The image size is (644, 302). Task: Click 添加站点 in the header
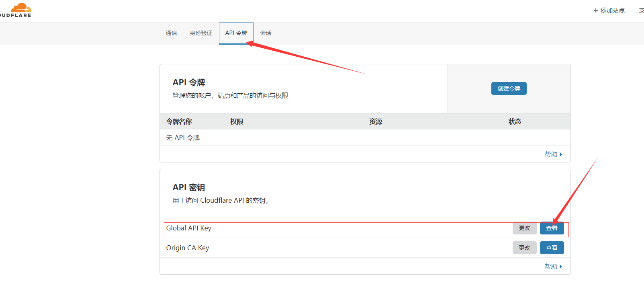[609, 10]
